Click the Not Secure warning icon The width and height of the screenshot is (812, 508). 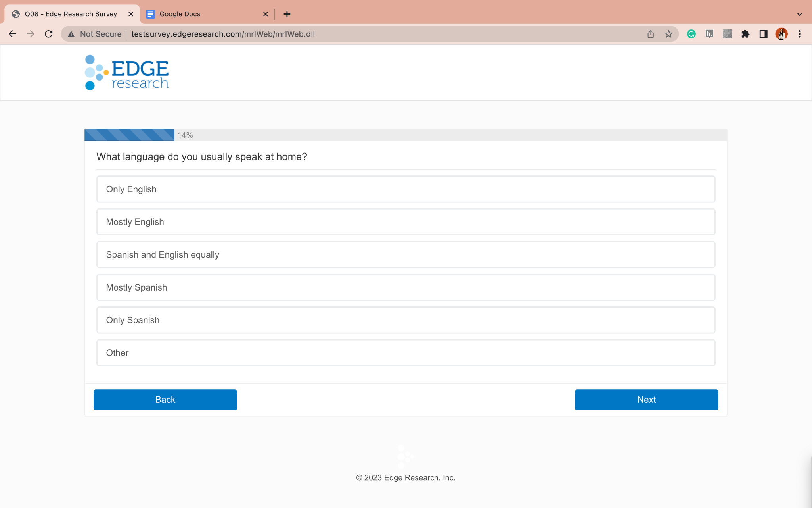[71, 34]
